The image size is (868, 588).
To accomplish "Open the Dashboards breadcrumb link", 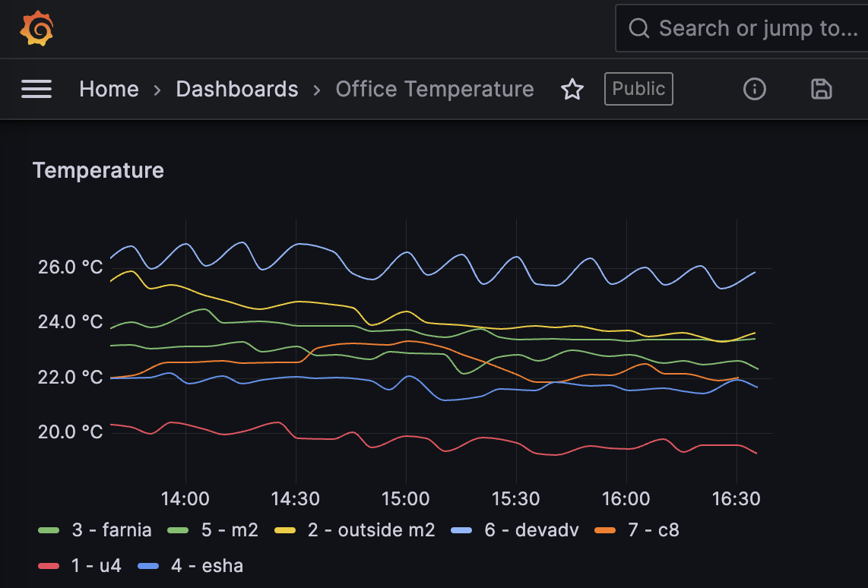I will tap(237, 90).
